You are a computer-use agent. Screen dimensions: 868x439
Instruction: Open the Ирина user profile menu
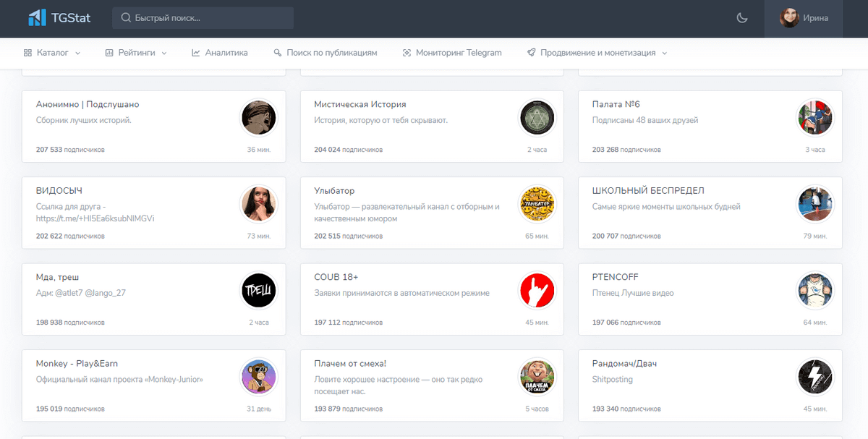(804, 18)
